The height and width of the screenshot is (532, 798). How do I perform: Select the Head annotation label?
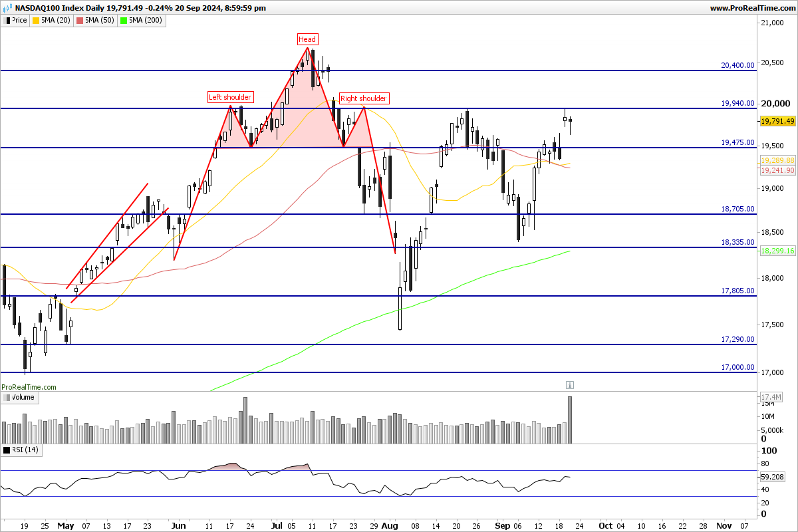[x=307, y=39]
